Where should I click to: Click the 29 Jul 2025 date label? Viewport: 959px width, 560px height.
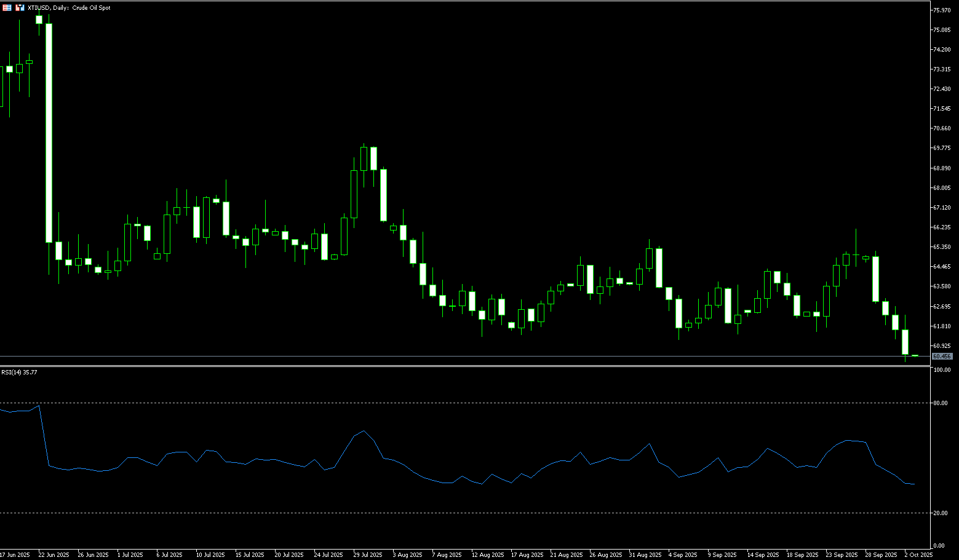click(367, 554)
